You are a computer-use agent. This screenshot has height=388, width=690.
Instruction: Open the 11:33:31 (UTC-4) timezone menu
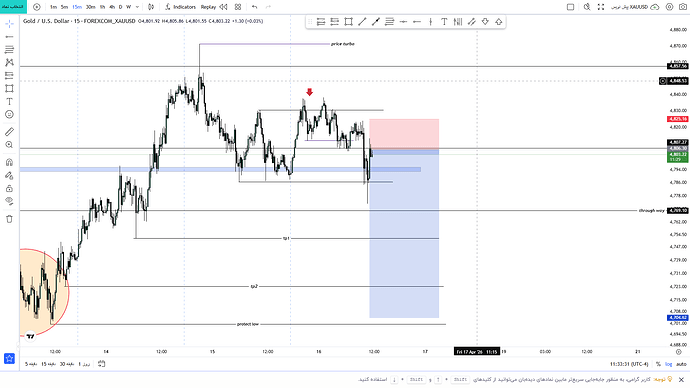pos(629,364)
